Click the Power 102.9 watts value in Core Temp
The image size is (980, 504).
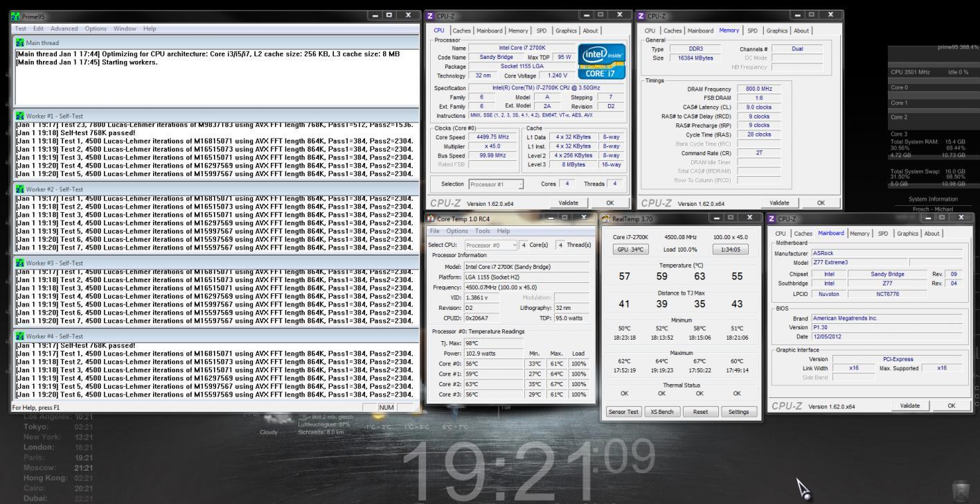pos(492,353)
